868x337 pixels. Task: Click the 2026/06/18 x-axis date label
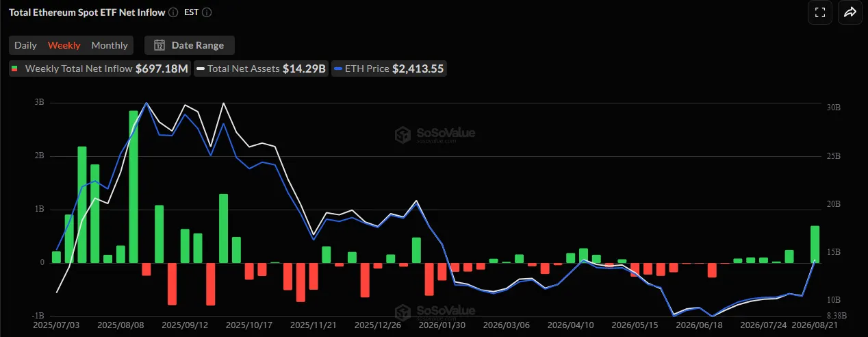[698, 326]
